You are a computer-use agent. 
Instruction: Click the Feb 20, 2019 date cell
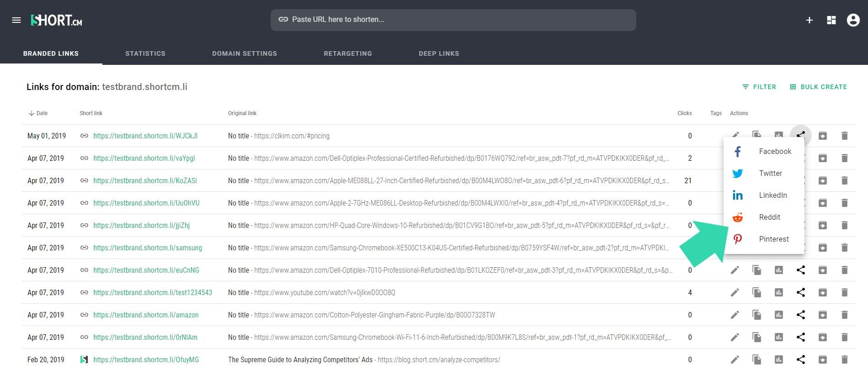[46, 359]
